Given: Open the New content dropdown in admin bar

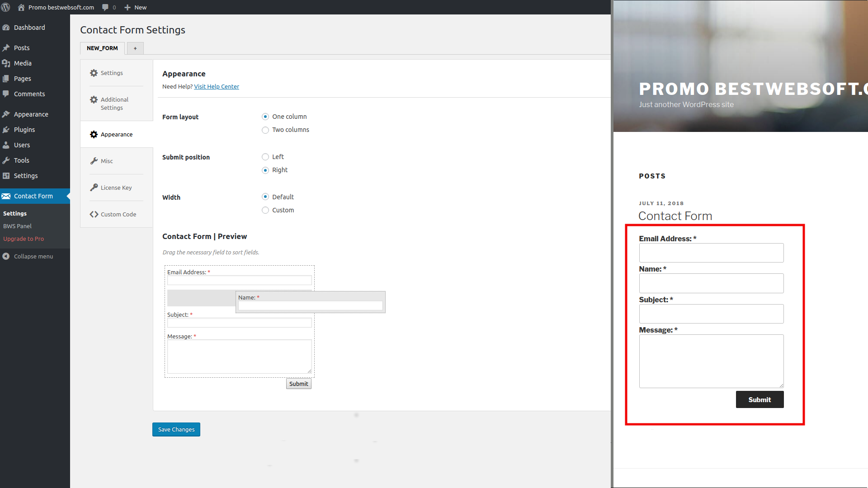Looking at the screenshot, I should click(135, 7).
